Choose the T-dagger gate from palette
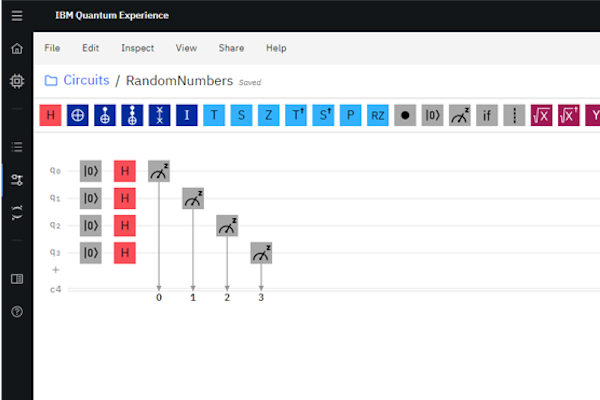The height and width of the screenshot is (400, 600). 296,115
